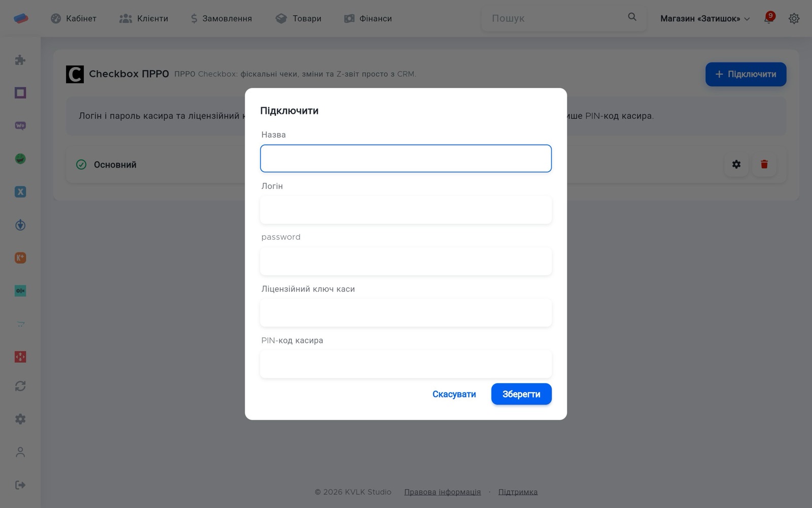The width and height of the screenshot is (812, 508).
Task: Click the Checkbox ПРРО heading text
Action: click(x=129, y=74)
